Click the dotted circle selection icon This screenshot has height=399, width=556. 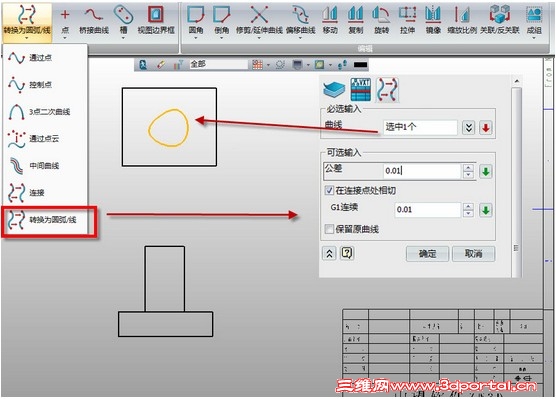click(x=280, y=65)
